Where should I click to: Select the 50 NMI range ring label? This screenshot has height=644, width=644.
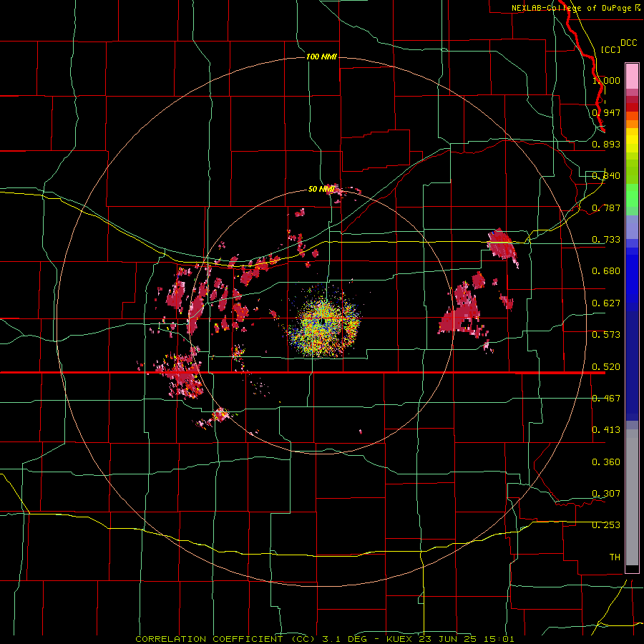coord(321,189)
